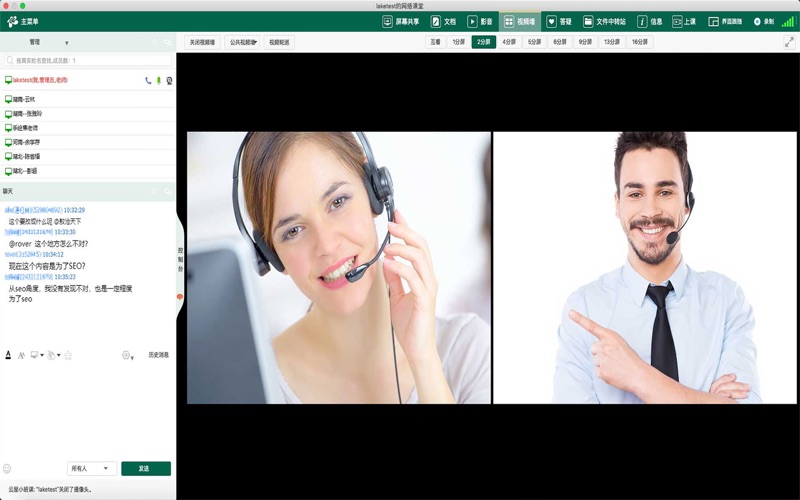Open the 屏幕共享 screen sharing tool
The image size is (800, 500).
coord(401,21)
